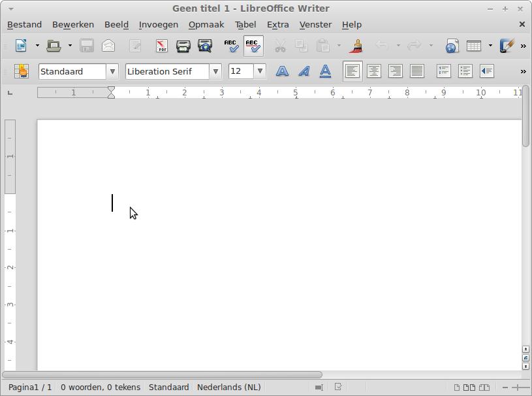Open the Bestand menu
This screenshot has height=396, width=532.
24,25
